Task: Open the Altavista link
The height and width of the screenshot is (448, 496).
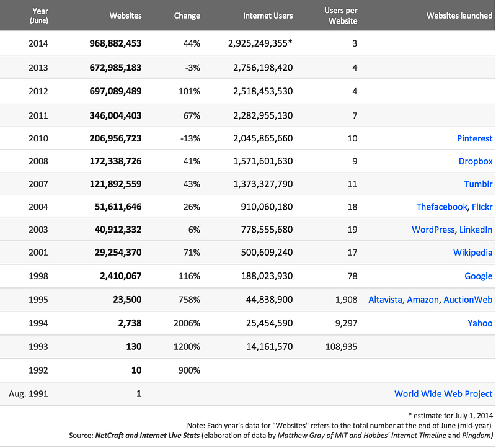Action: tap(385, 300)
